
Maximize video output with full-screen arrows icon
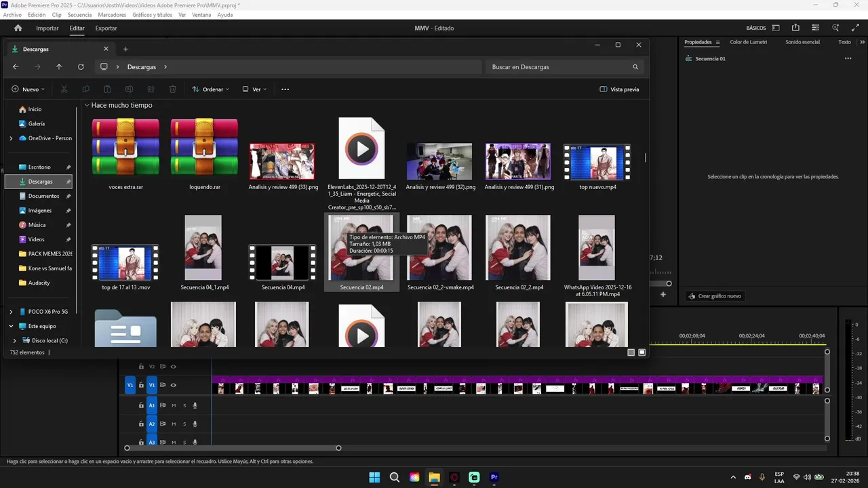(x=856, y=28)
